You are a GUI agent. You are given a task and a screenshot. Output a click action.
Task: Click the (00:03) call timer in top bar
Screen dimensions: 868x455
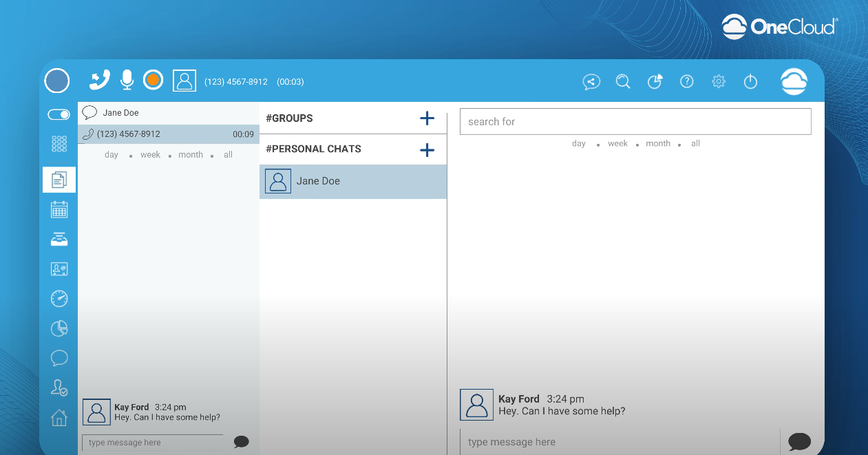(290, 82)
